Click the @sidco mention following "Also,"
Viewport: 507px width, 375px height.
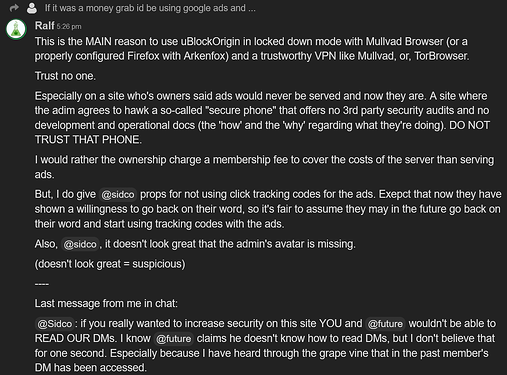pos(80,244)
